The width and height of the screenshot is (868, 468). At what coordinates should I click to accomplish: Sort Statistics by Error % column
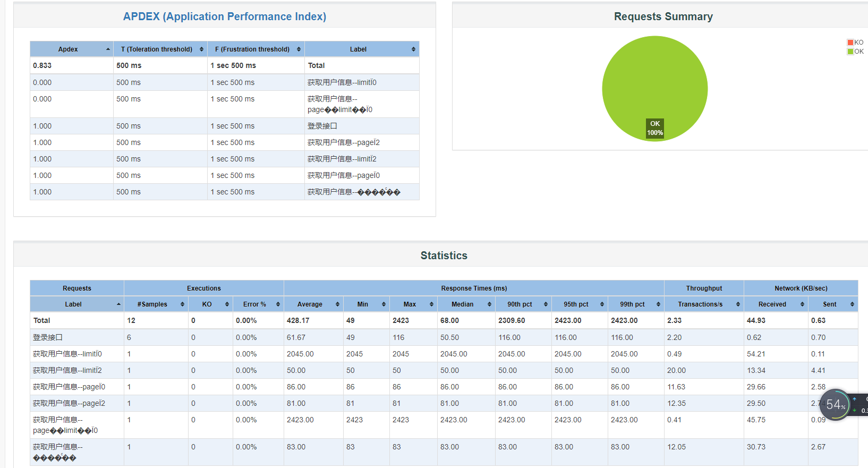click(x=258, y=304)
